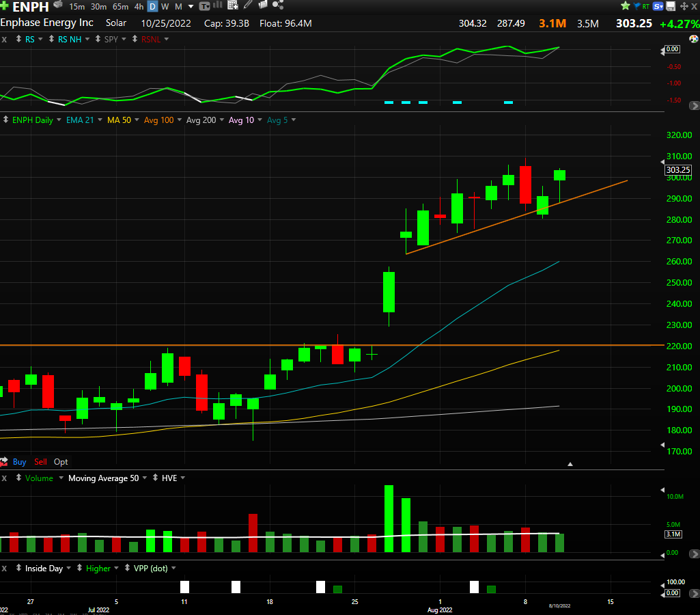Click the RS plot reorder arrows
This screenshot has width=700, height=615.
pos(18,39)
